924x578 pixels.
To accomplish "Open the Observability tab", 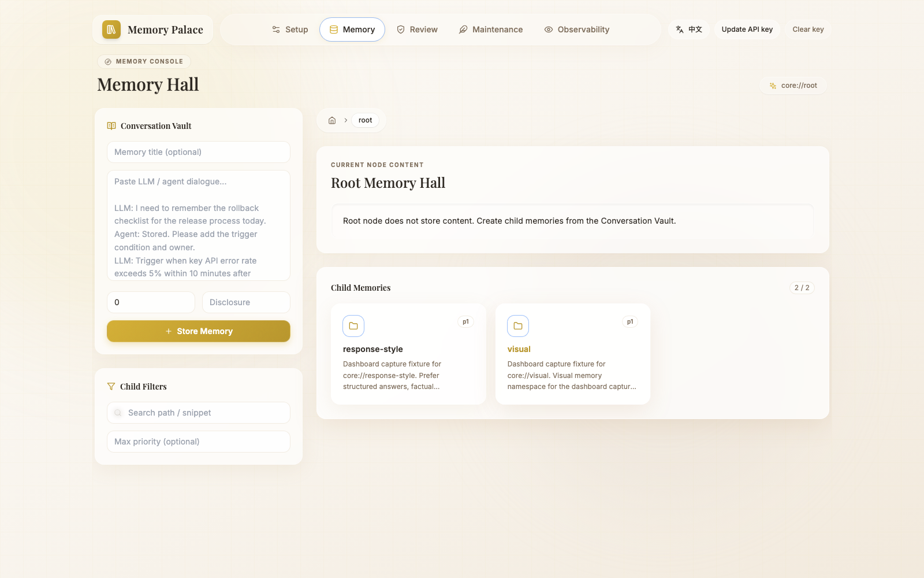I will (x=577, y=29).
